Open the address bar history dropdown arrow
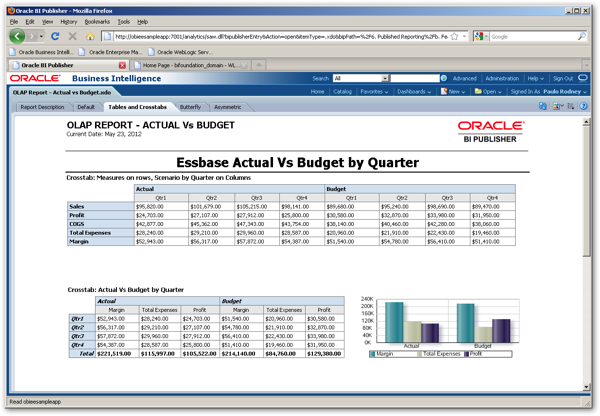This screenshot has height=416, width=600. point(464,36)
